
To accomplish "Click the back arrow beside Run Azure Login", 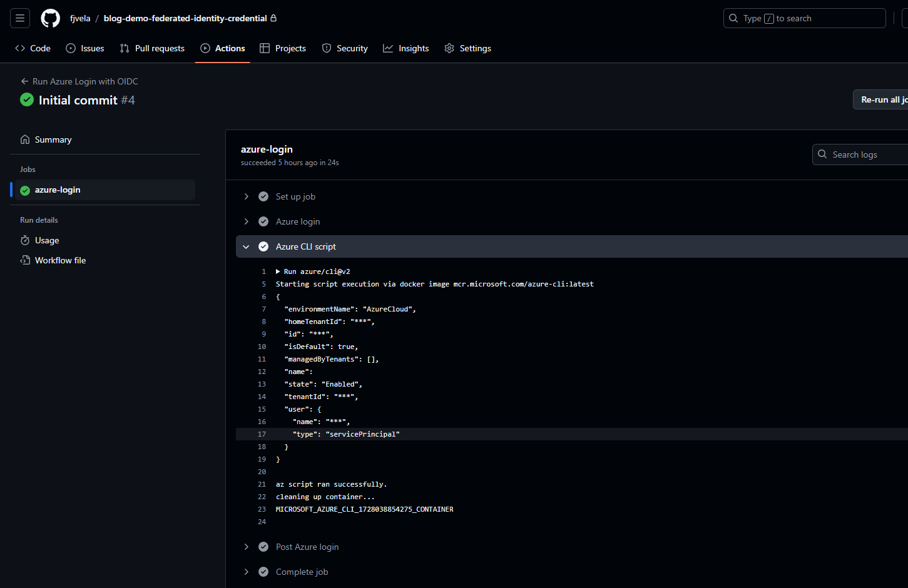I will pyautogui.click(x=24, y=81).
